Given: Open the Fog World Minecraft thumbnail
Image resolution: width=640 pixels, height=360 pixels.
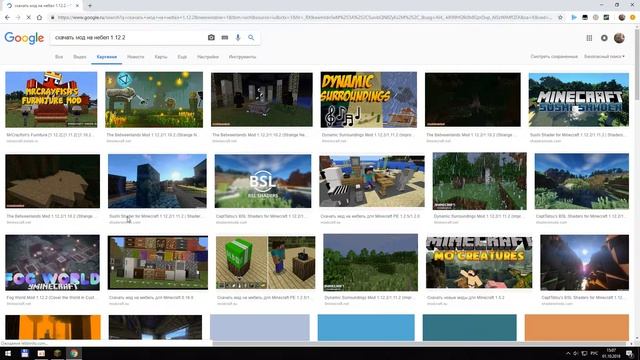Looking at the screenshot, I should click(52, 262).
